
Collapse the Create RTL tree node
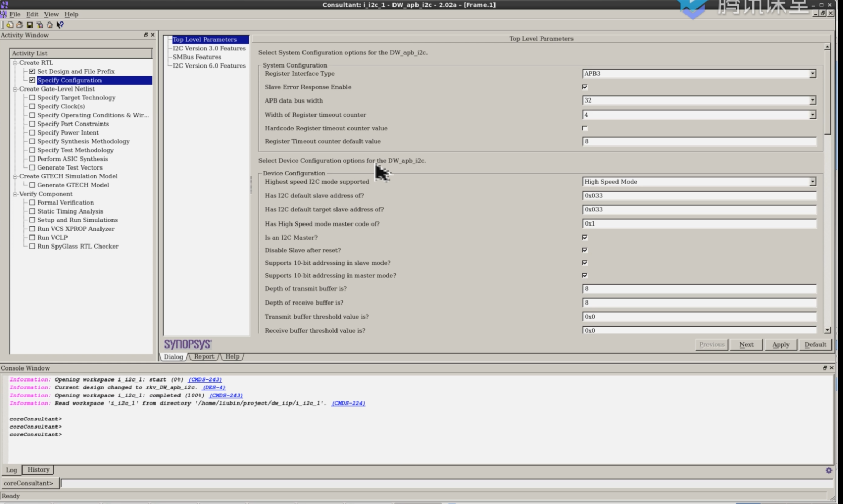click(15, 63)
